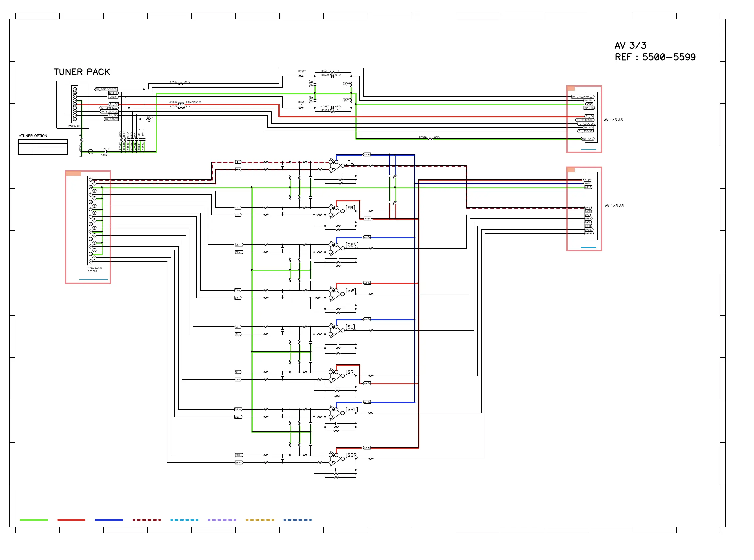Click the [FL] op-amp symbol
The image size is (754, 560).
335,166
